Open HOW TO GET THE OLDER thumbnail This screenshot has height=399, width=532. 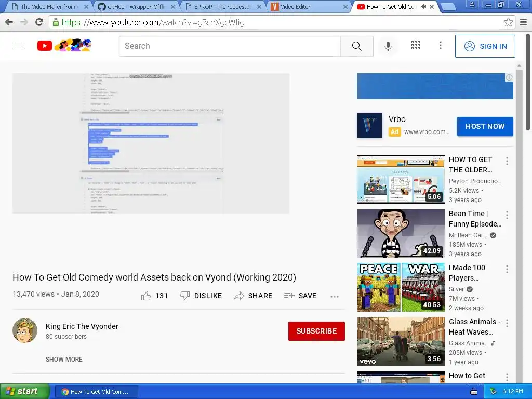pyautogui.click(x=401, y=179)
